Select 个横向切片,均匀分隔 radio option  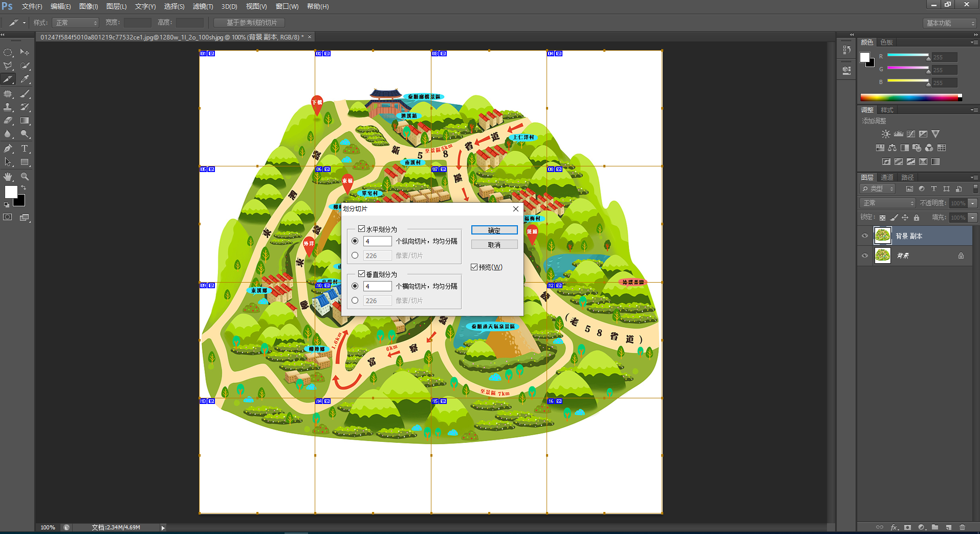(x=355, y=286)
